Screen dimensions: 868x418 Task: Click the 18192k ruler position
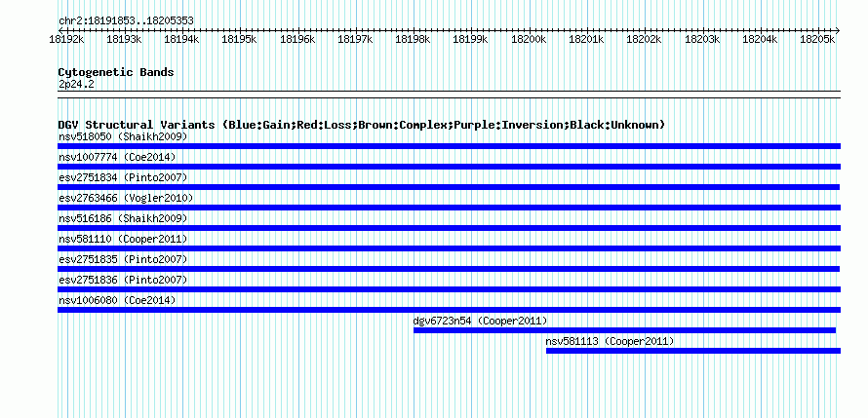[x=66, y=39]
